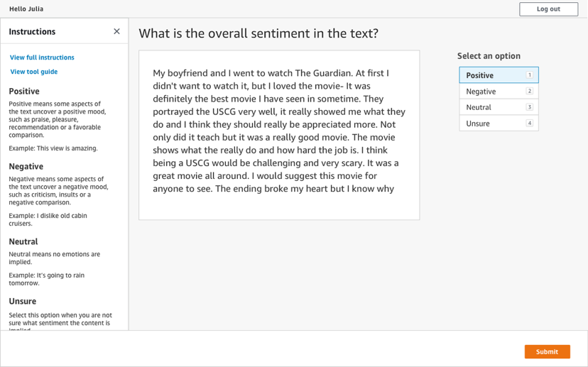Click shortcut badge 1 on Positive
The height and width of the screenshot is (367, 588).
click(529, 75)
